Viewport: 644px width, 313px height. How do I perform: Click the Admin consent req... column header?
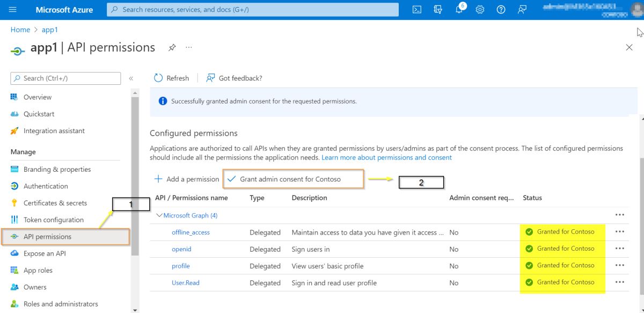point(481,198)
